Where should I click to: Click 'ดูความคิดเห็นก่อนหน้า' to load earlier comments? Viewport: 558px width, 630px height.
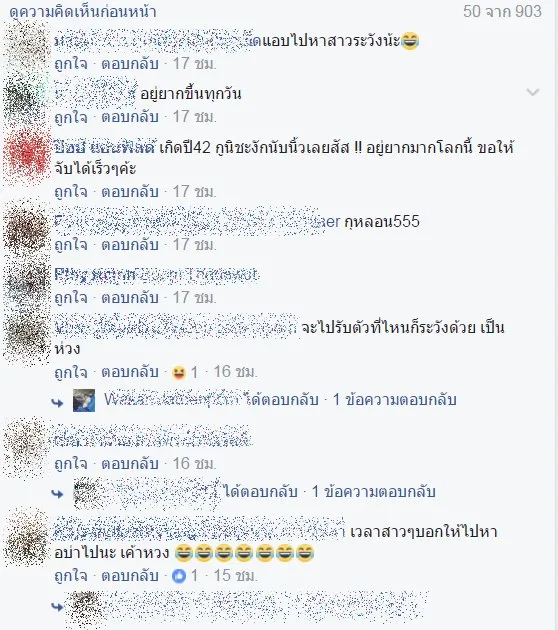pyautogui.click(x=83, y=12)
